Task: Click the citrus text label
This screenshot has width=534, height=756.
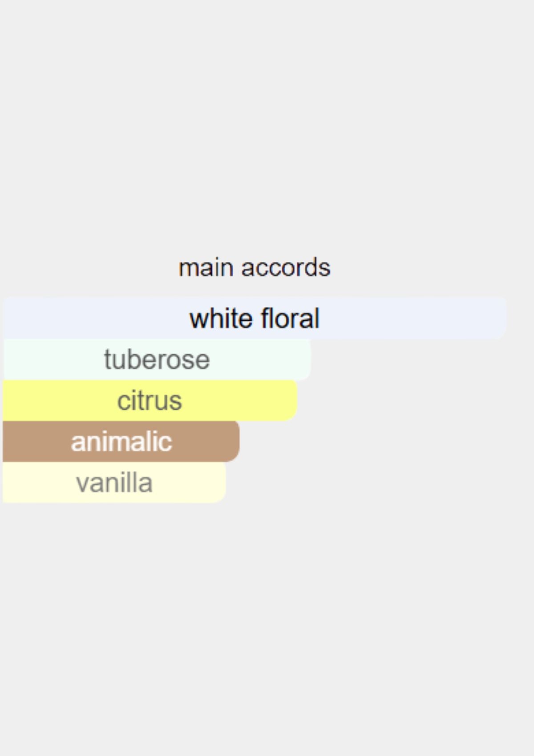Action: pyautogui.click(x=150, y=401)
